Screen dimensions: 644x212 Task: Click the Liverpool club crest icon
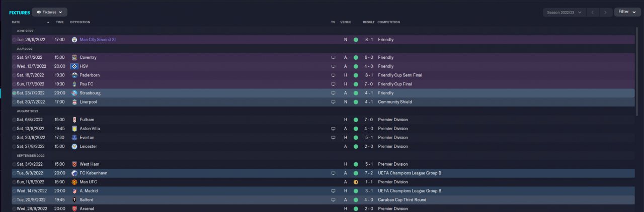coord(74,102)
